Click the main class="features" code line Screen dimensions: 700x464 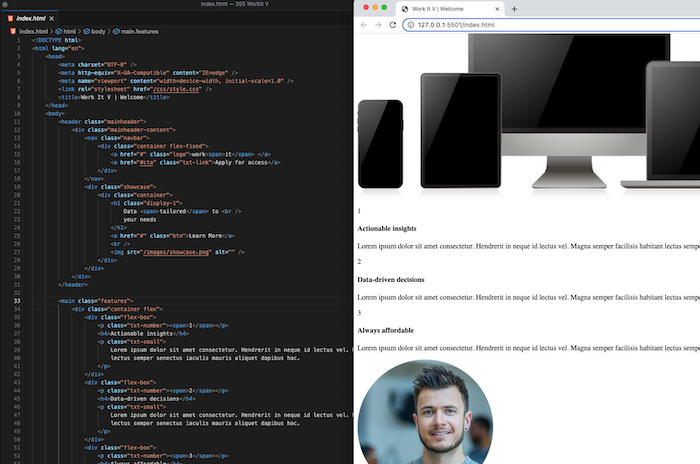(x=96, y=301)
